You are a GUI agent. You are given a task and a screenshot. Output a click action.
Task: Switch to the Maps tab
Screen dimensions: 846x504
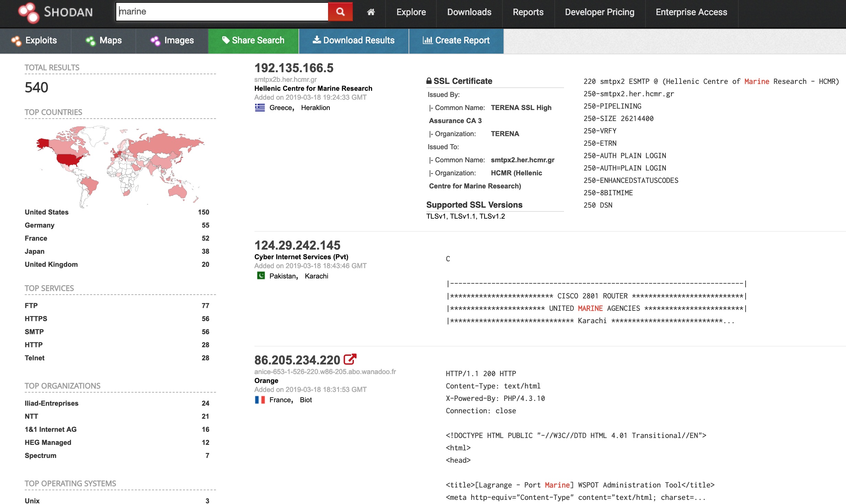pos(104,41)
